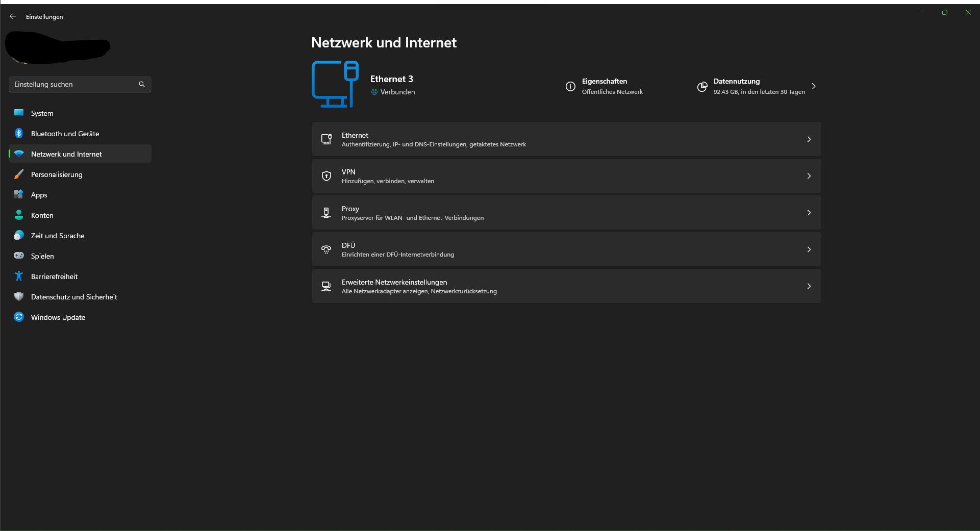Click the VPN shield icon
This screenshot has width=980, height=531.
tap(326, 176)
